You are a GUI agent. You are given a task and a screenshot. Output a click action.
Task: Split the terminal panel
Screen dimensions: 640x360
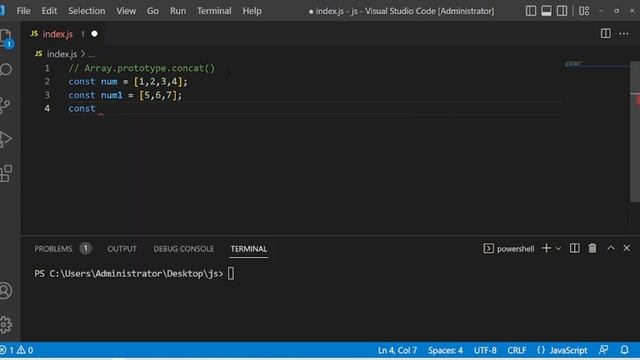(574, 248)
